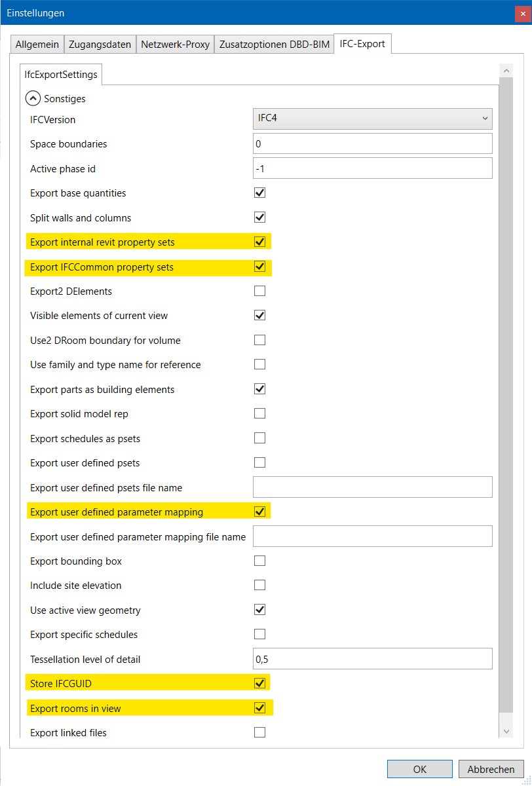Uncheck Export base quantities
Screen dimensions: 532x786
(x=259, y=193)
